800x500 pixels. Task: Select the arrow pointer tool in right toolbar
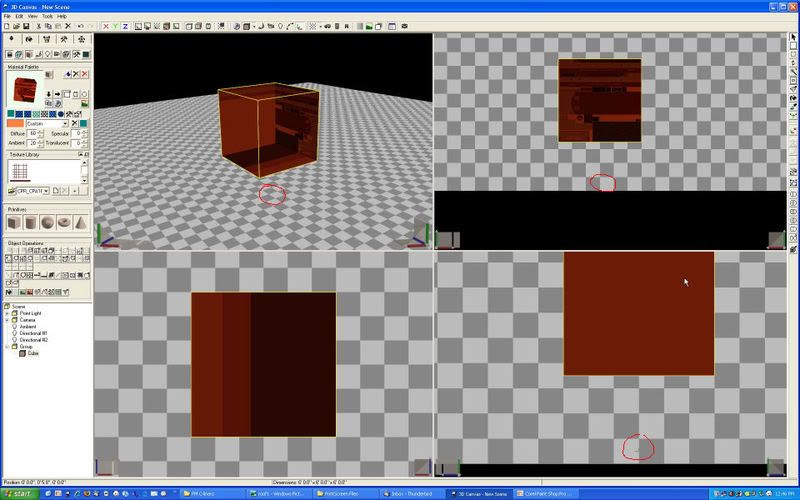pyautogui.click(x=793, y=38)
